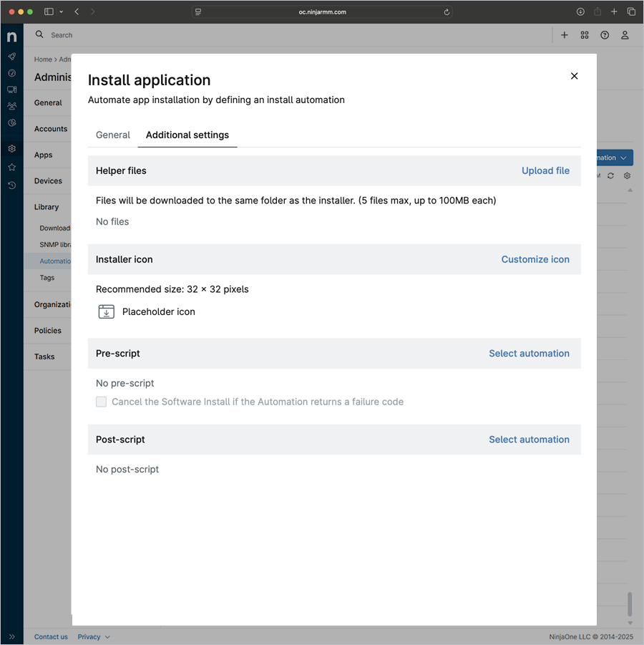Open the table settings gear icon
The width and height of the screenshot is (644, 645).
(627, 175)
